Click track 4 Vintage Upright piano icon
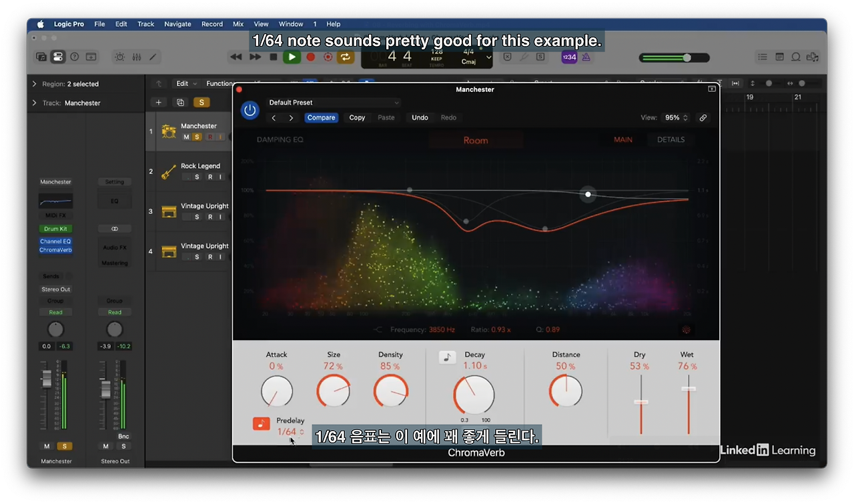Image resolution: width=854 pixels, height=504 pixels. 169,251
